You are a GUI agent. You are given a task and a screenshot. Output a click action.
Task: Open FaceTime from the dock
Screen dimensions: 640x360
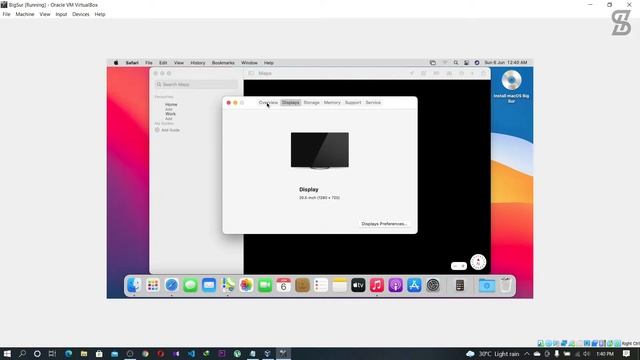click(265, 285)
